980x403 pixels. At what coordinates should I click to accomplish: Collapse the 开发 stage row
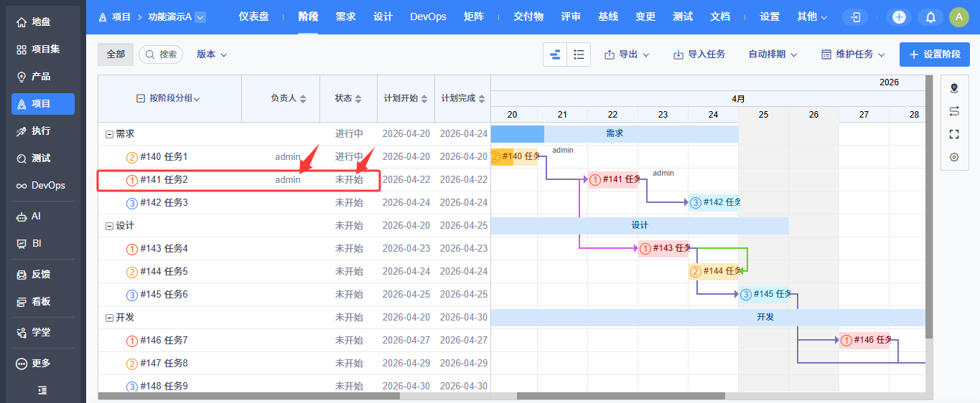pos(110,318)
